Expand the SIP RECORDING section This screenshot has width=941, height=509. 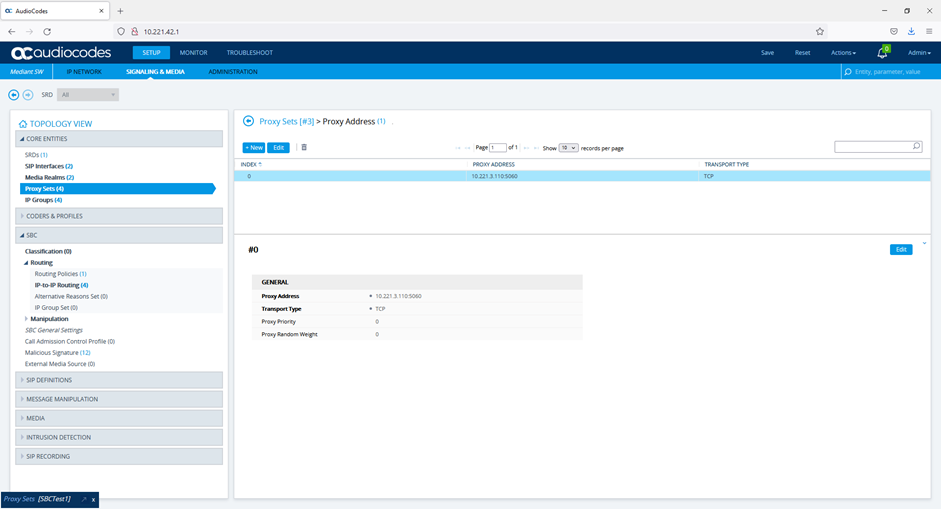click(119, 456)
